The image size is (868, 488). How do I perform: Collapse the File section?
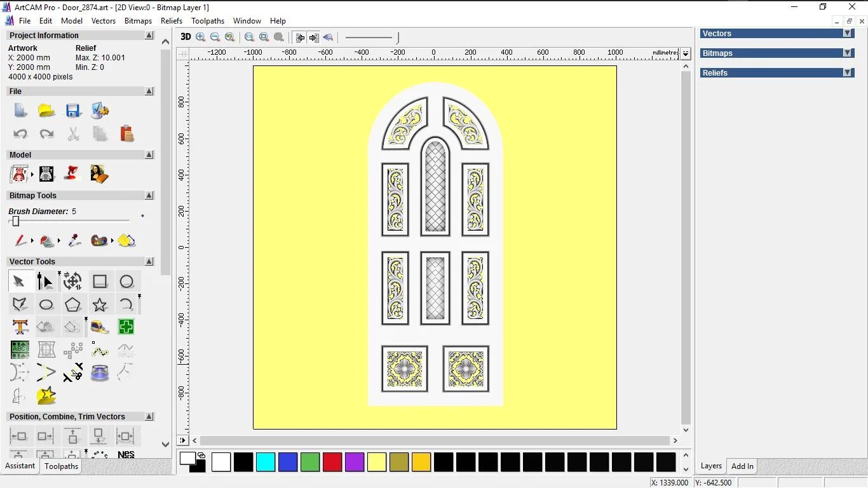pos(149,91)
